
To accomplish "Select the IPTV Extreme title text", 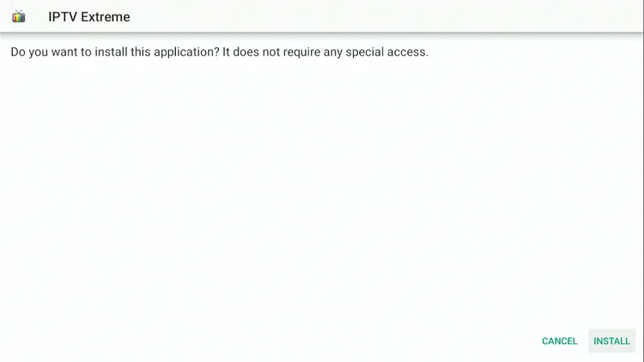I will coord(89,17).
